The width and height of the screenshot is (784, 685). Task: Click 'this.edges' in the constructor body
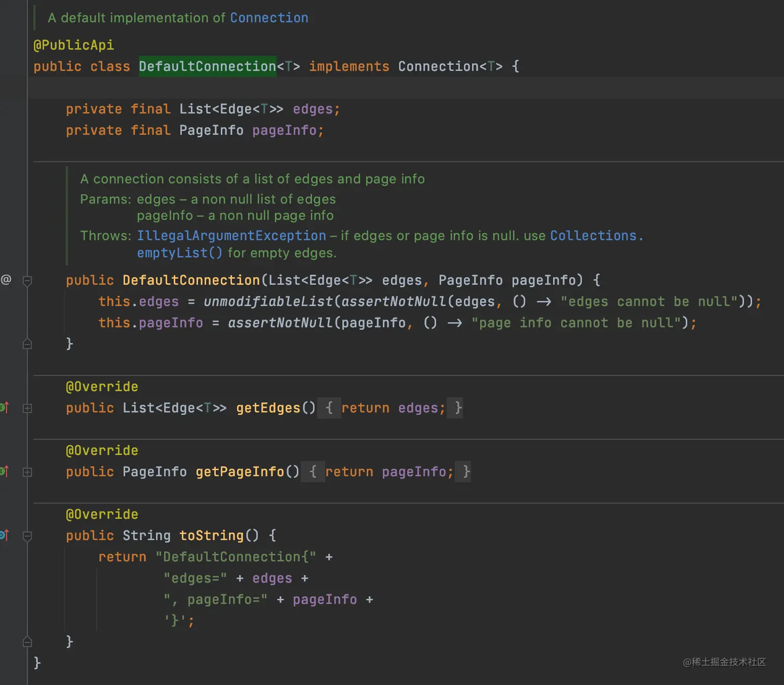point(138,301)
